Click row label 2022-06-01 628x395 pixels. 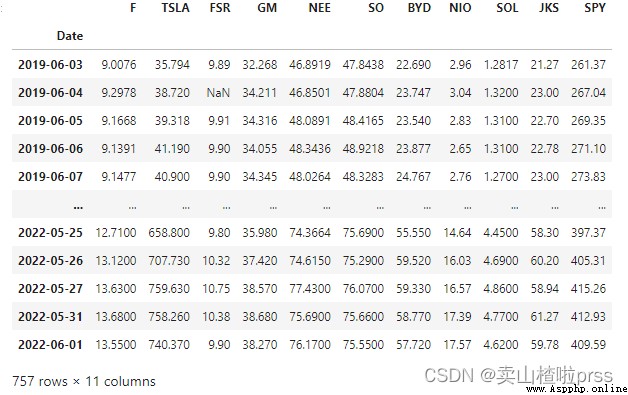click(x=50, y=345)
